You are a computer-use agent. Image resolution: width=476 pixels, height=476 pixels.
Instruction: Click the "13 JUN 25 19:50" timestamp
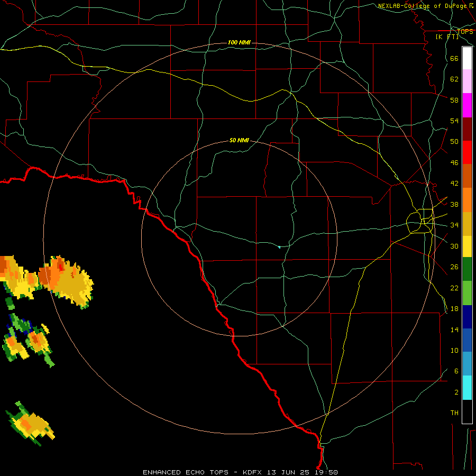(303, 472)
